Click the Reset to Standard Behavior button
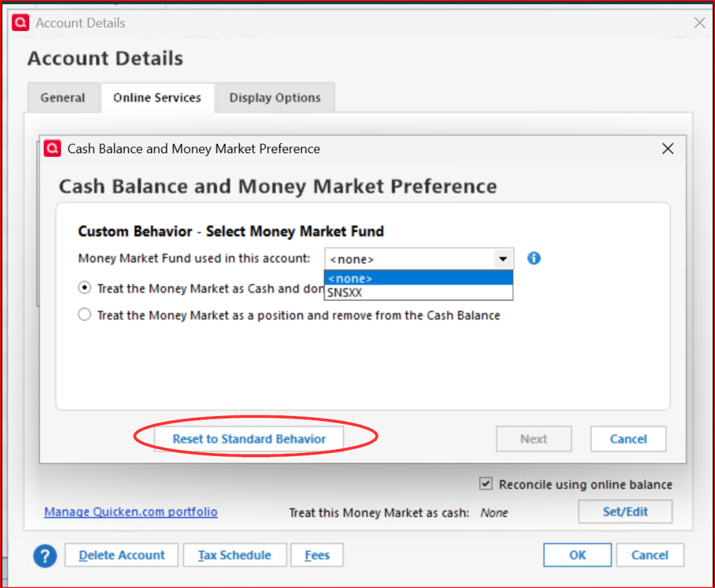 point(249,439)
